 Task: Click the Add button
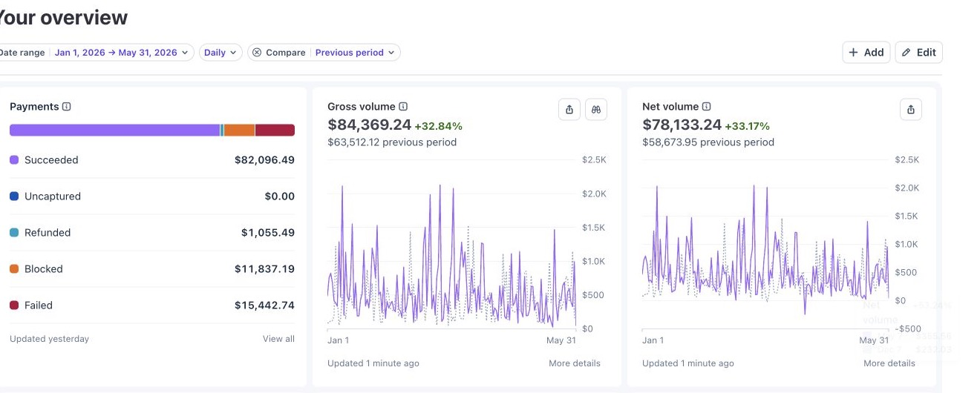tap(866, 52)
